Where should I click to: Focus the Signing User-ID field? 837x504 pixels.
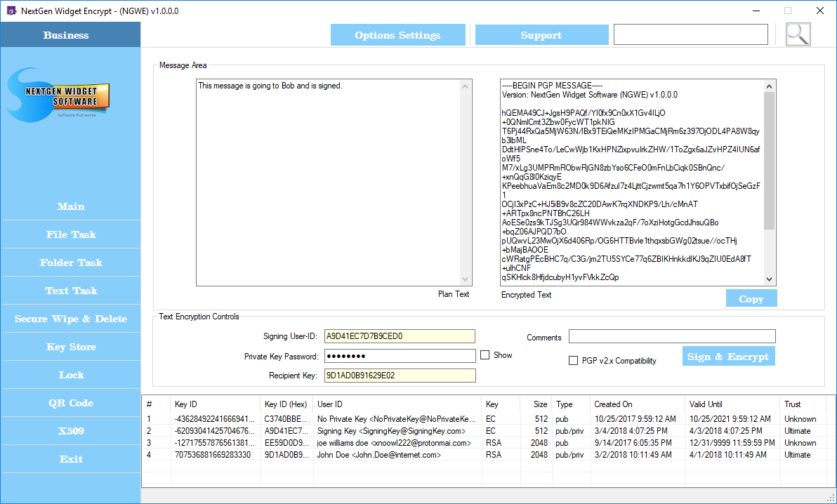[400, 336]
